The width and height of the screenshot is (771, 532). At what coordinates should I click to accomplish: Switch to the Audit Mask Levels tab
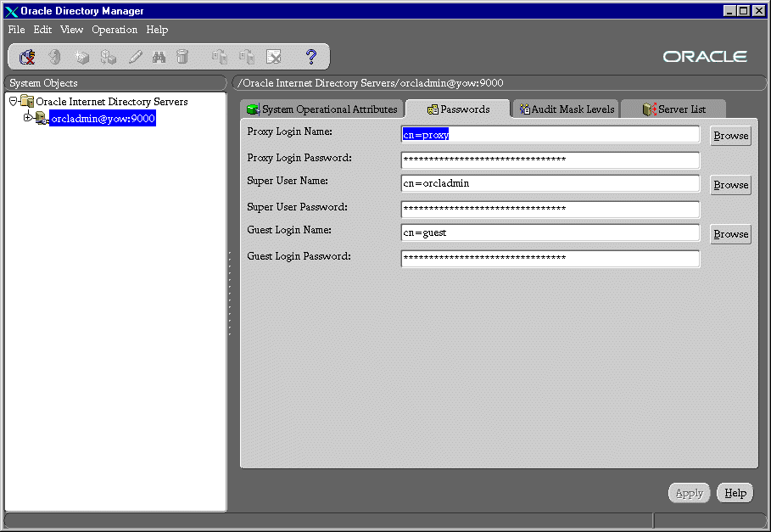pos(566,109)
